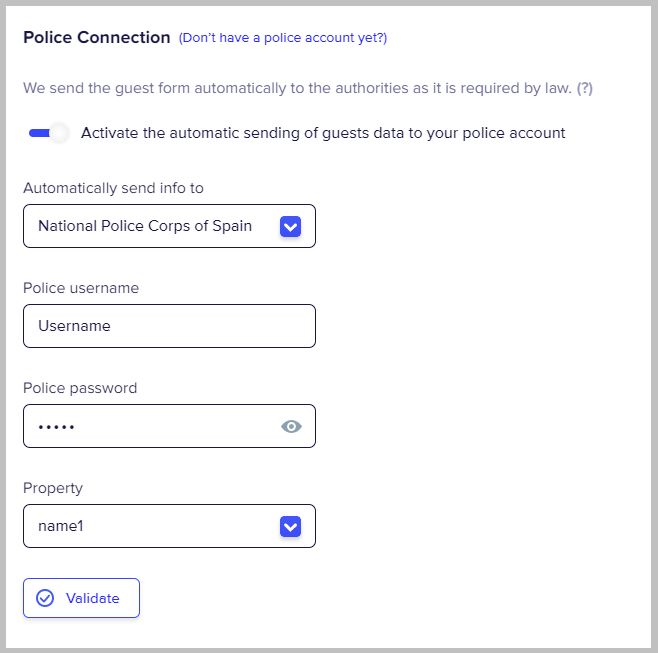Toggle the automatic guest data sending switch
The width and height of the screenshot is (658, 653).
[48, 133]
